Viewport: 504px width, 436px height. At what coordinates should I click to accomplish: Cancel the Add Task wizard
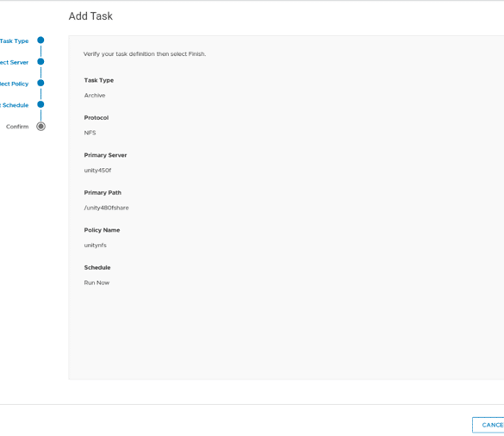(488, 425)
